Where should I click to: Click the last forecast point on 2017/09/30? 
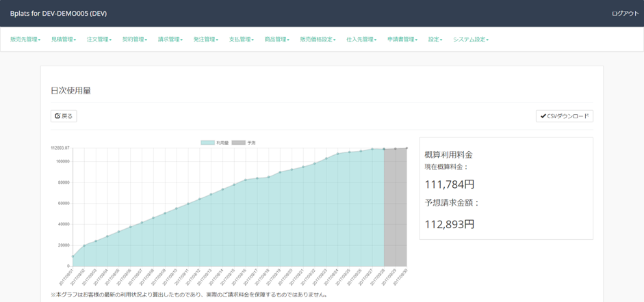point(407,148)
